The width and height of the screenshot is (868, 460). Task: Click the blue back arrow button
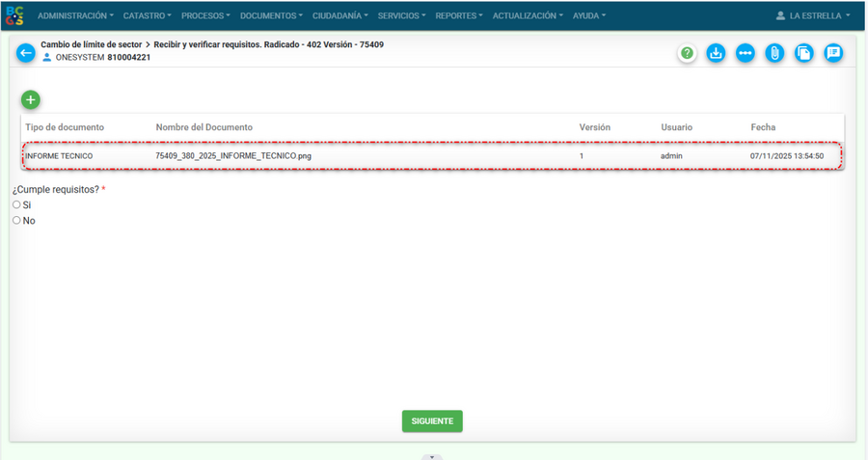(26, 52)
